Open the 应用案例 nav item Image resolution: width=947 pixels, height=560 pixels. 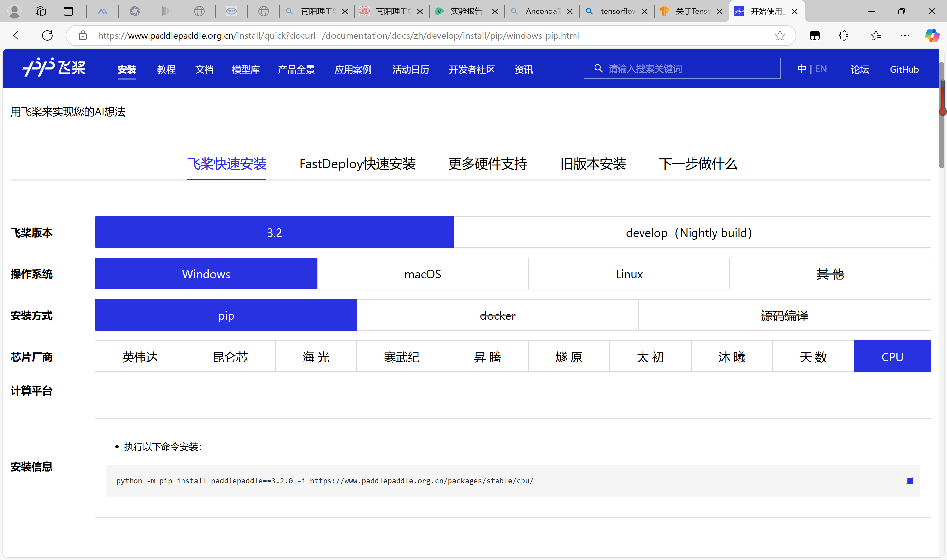pos(353,69)
